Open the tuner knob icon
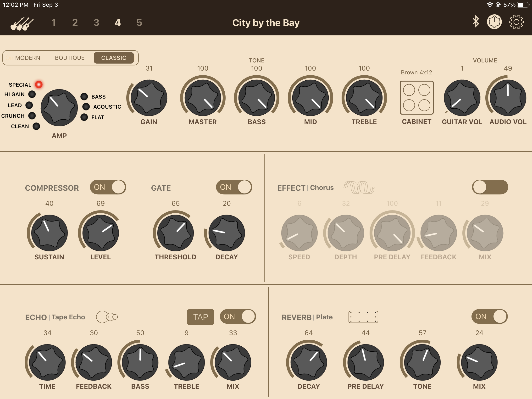This screenshot has width=532, height=399. click(494, 22)
